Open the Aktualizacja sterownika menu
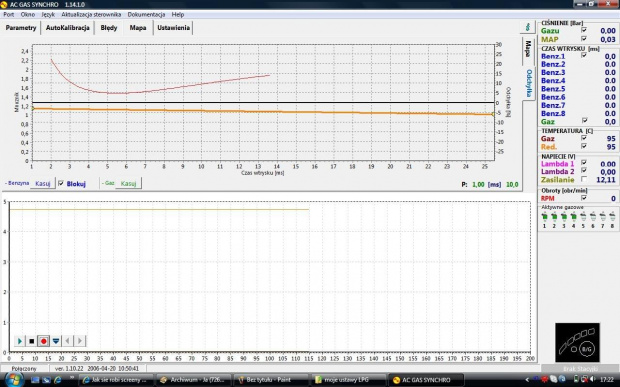 tap(91, 15)
